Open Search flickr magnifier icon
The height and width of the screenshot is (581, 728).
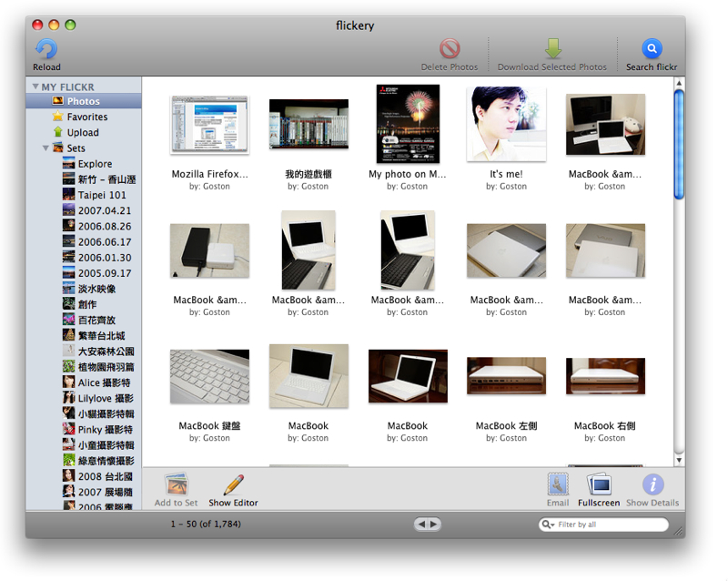652,48
